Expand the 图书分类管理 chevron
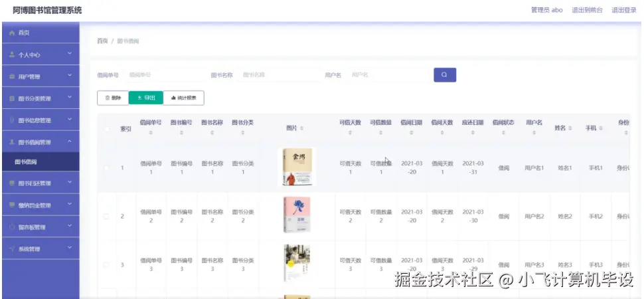This screenshot has width=644, height=299. coord(70,98)
